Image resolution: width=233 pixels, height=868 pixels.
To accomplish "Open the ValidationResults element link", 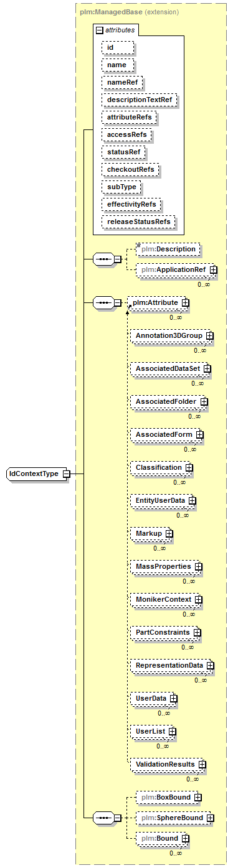I will [165, 764].
